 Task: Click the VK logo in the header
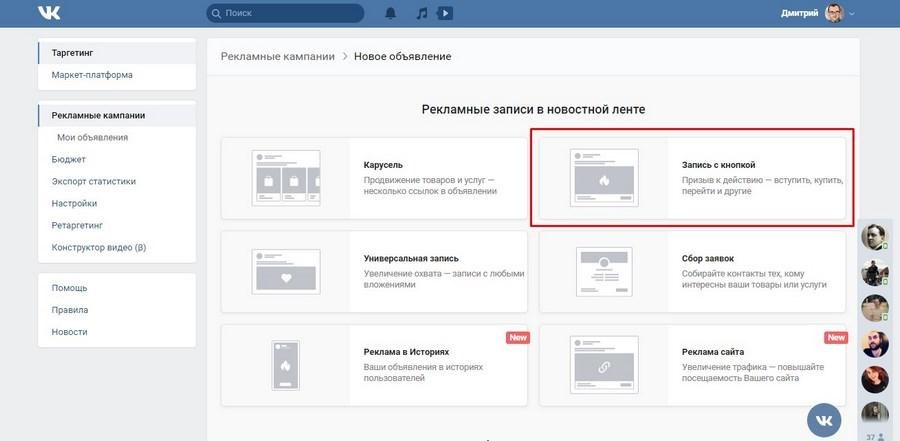49,13
